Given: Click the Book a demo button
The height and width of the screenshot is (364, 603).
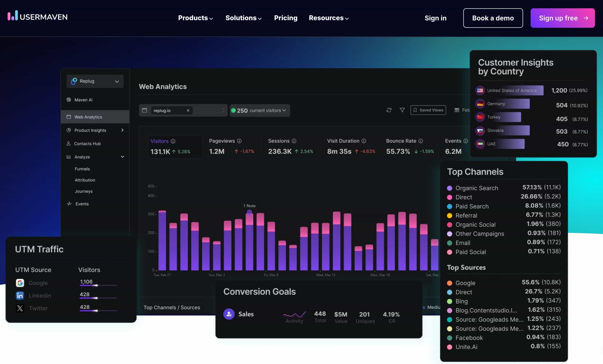Looking at the screenshot, I should pos(493,18).
